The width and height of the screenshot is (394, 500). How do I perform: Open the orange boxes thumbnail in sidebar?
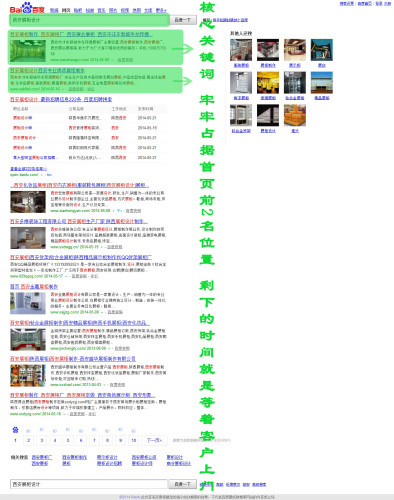click(x=295, y=115)
